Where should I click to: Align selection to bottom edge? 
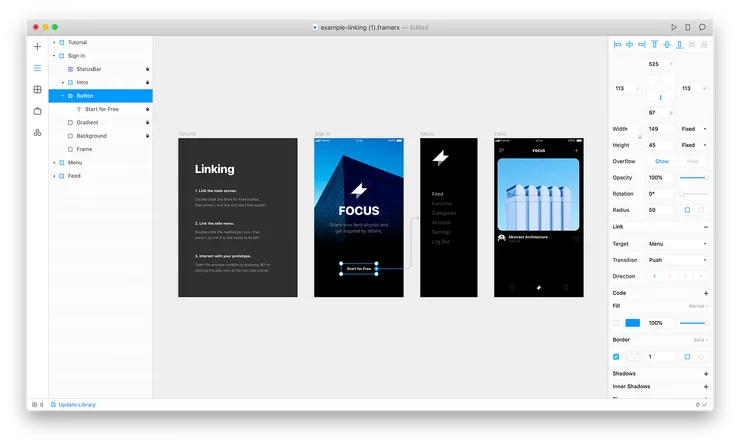pyautogui.click(x=679, y=44)
